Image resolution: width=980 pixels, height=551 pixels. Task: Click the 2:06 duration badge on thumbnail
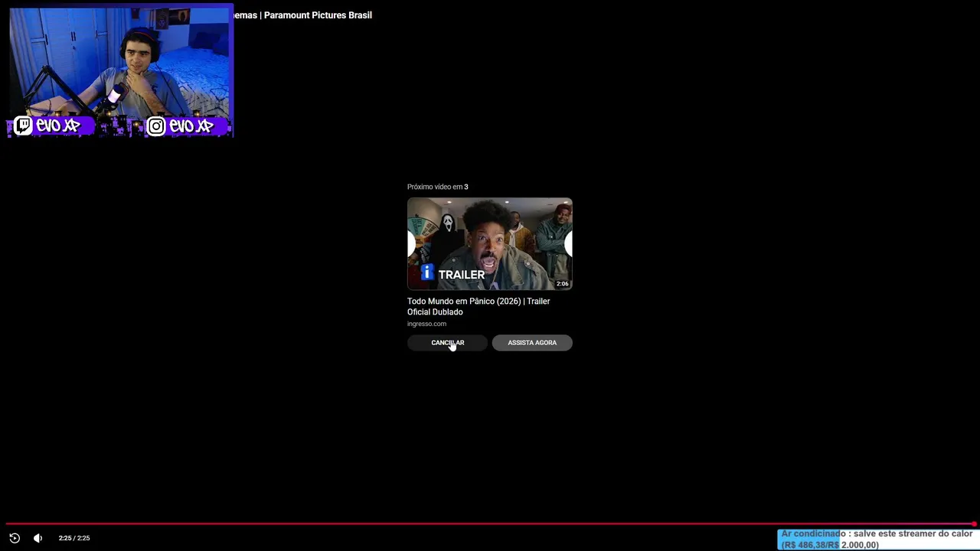[x=563, y=284]
